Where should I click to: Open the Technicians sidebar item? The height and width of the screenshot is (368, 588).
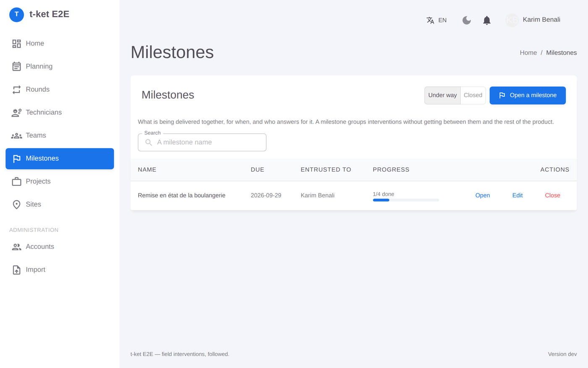tap(60, 112)
